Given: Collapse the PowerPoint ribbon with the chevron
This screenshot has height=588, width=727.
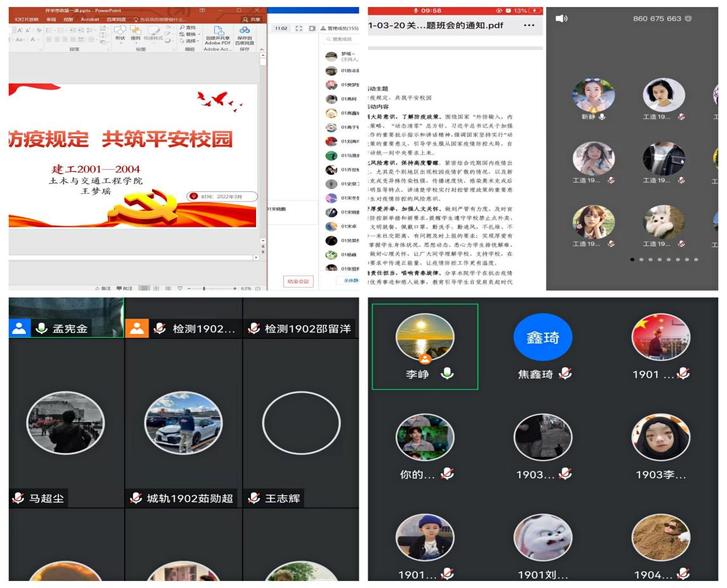Looking at the screenshot, I should pos(262,48).
